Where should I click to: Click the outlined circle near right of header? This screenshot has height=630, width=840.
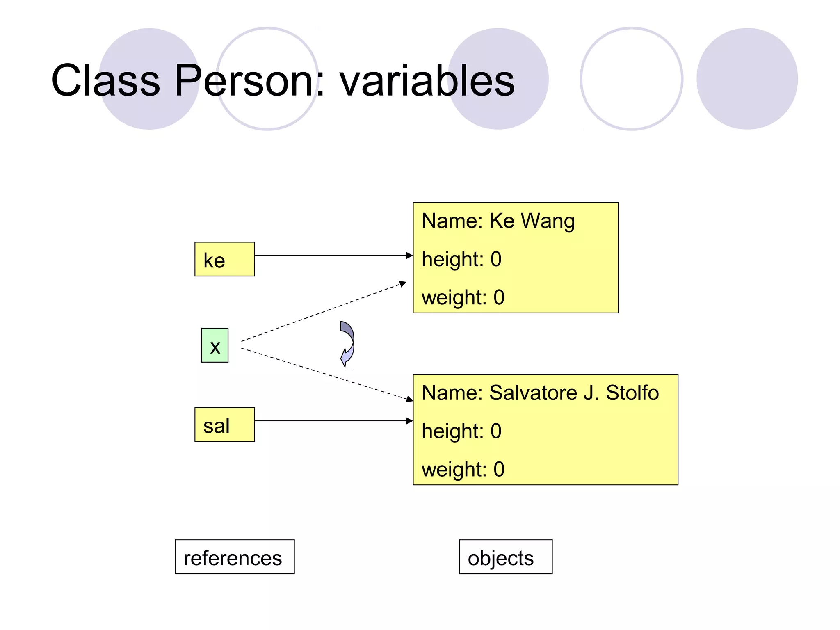(631, 79)
